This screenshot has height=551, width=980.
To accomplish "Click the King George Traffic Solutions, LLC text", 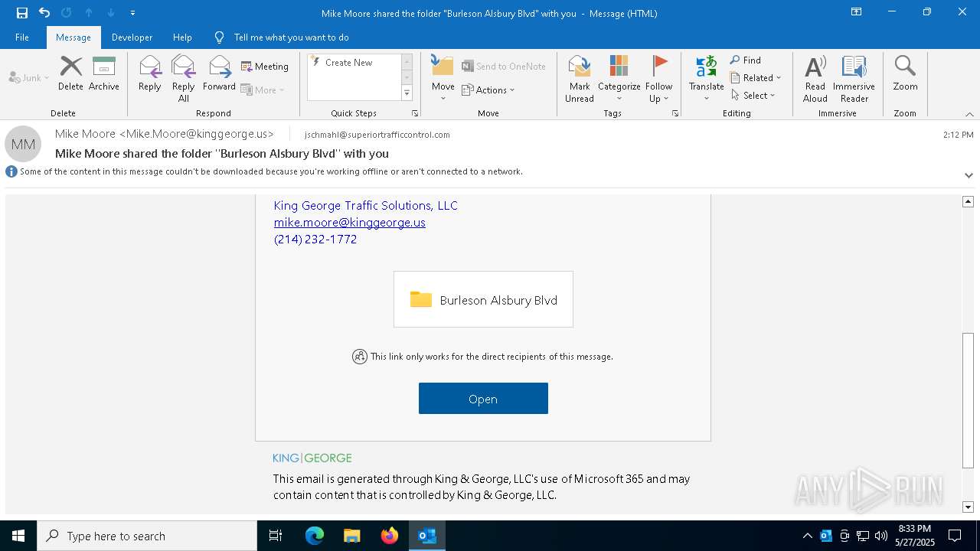I will [x=366, y=206].
